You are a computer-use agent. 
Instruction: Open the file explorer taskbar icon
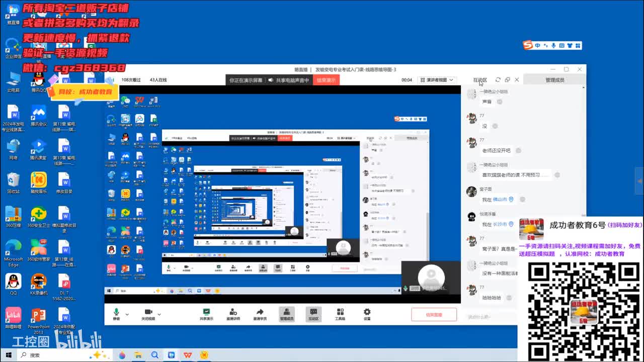(138, 355)
